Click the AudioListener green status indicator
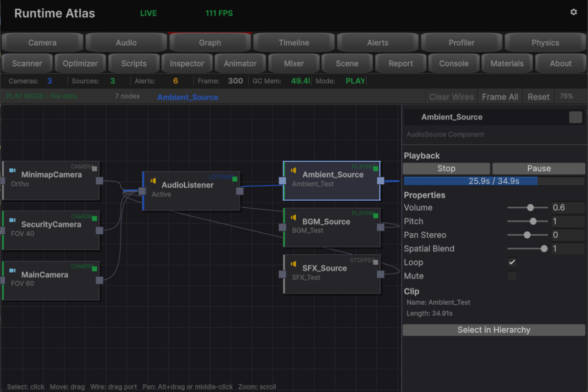 pyautogui.click(x=235, y=179)
